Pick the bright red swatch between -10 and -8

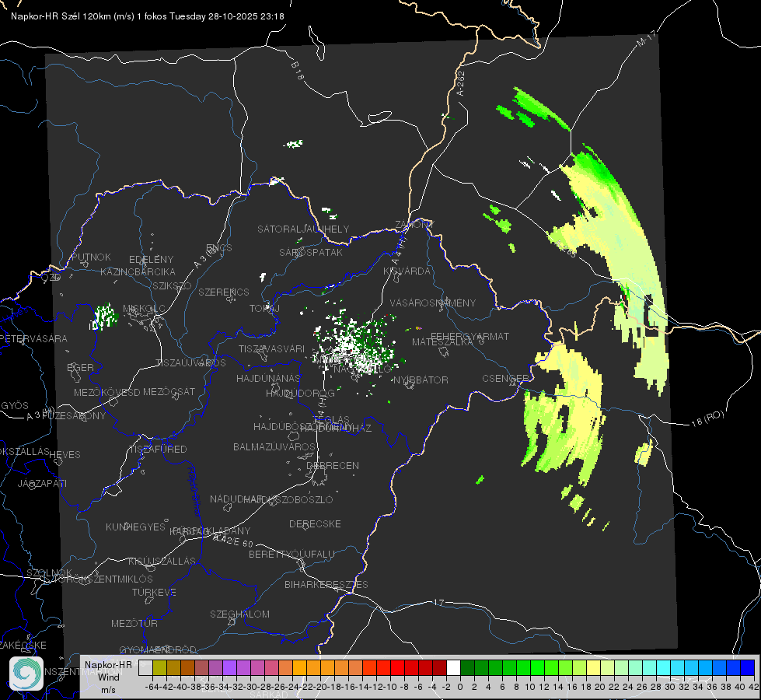[x=397, y=667]
